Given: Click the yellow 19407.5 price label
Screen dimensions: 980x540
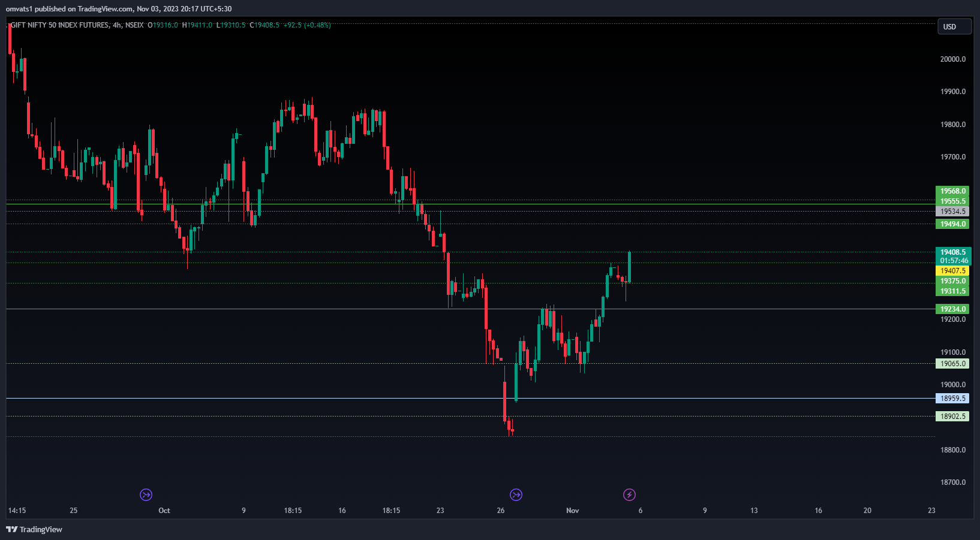Looking at the screenshot, I should 953,271.
